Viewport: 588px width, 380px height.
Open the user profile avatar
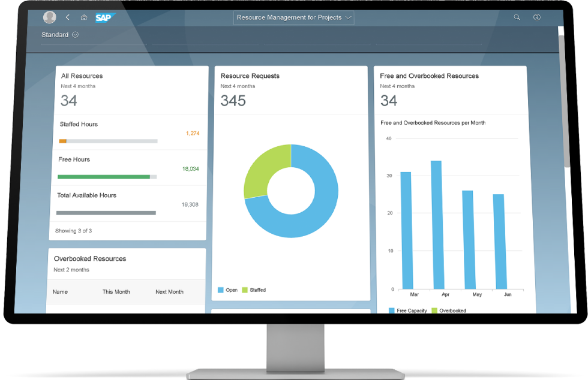[50, 17]
